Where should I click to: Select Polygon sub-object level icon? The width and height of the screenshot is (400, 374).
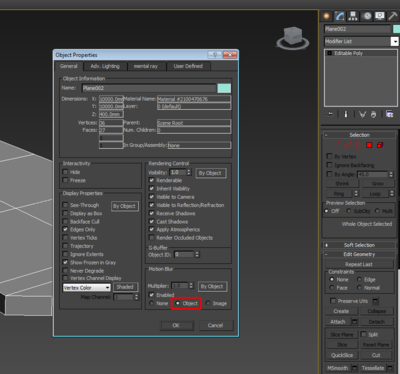pyautogui.click(x=369, y=145)
